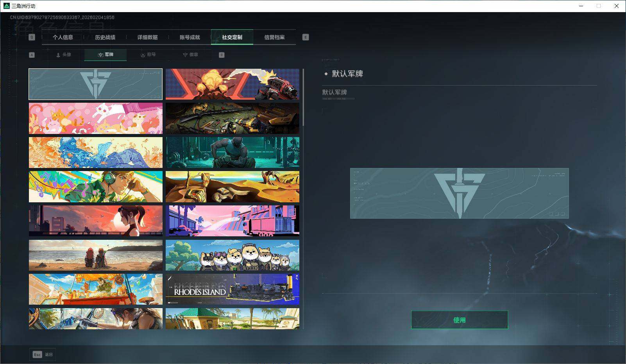Go to the 账号成就 tab
This screenshot has width=626, height=364.
pos(190,37)
